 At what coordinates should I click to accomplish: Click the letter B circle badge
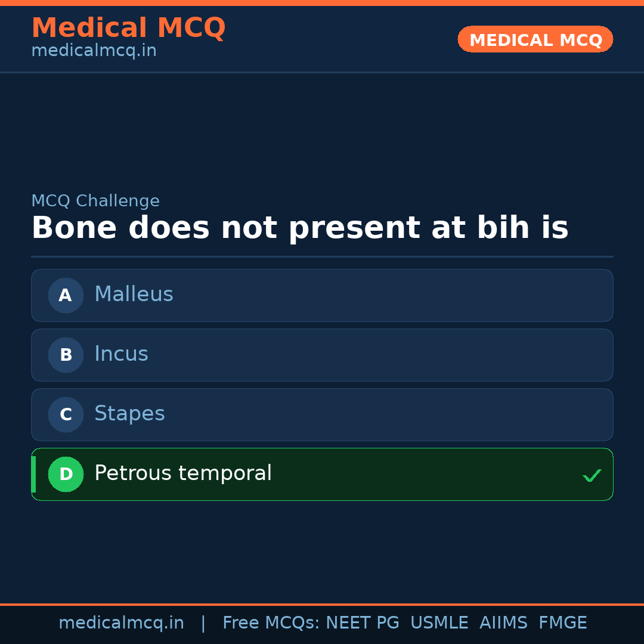(66, 355)
